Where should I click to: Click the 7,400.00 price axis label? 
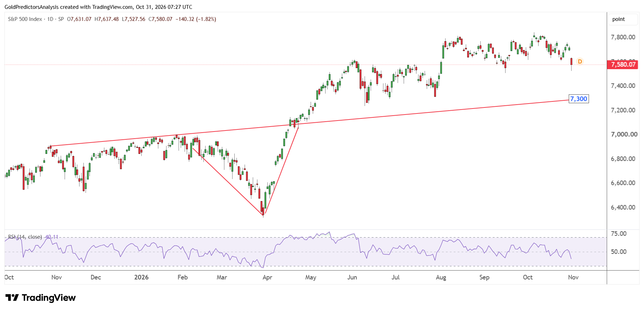[x=623, y=86]
